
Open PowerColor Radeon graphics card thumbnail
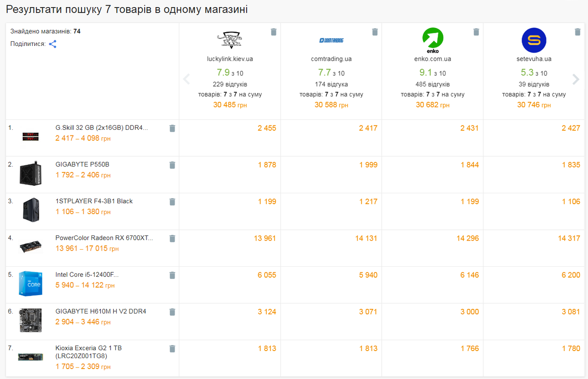click(x=30, y=247)
